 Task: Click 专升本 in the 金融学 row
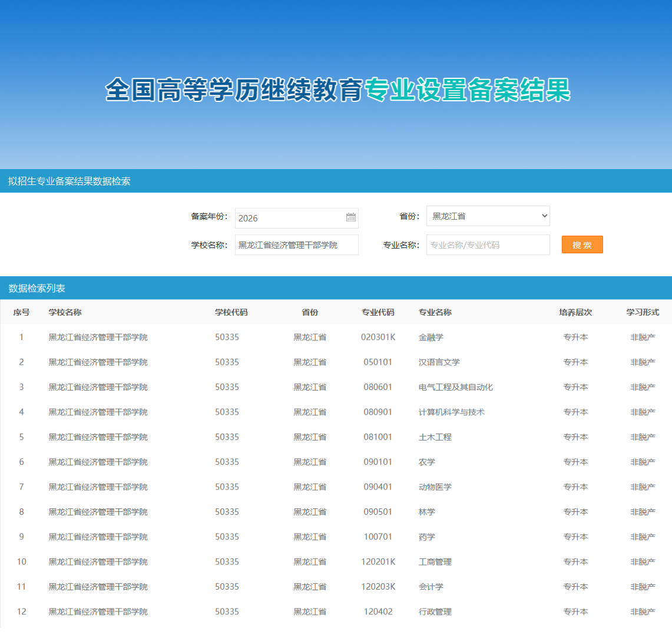coord(575,338)
